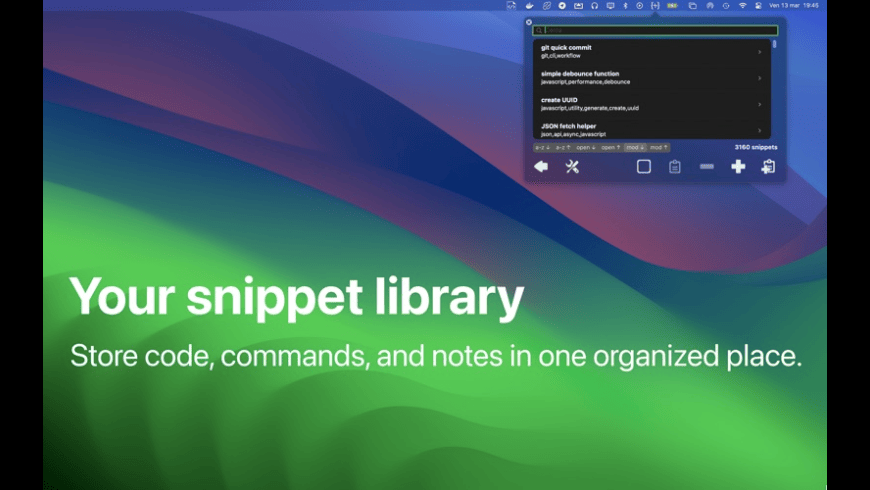Expand the simple debounce function chevron
This screenshot has height=490, width=870.
point(760,78)
